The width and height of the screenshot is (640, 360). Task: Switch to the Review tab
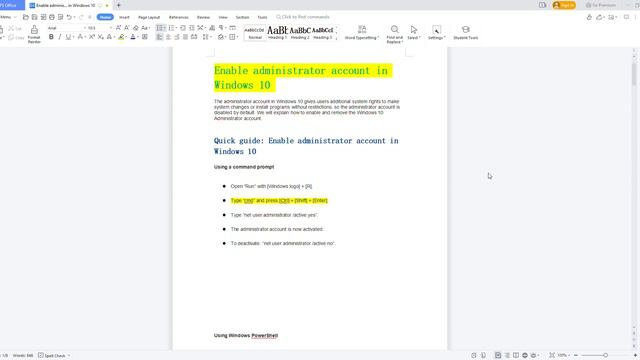pyautogui.click(x=203, y=17)
